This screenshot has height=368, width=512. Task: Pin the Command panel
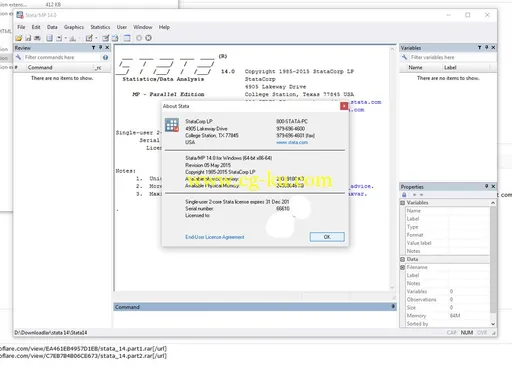pyautogui.click(x=393, y=306)
